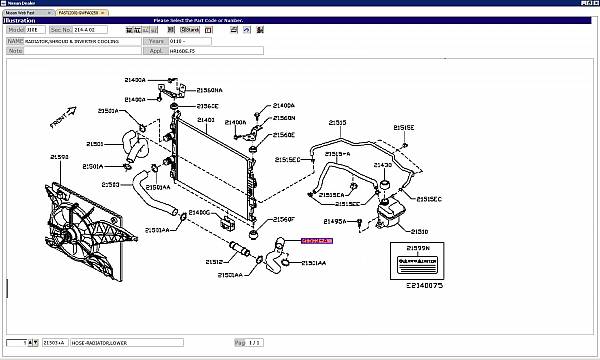This screenshot has height=360, width=600.
Task: Click the 21599N caution label box
Action: (417, 261)
